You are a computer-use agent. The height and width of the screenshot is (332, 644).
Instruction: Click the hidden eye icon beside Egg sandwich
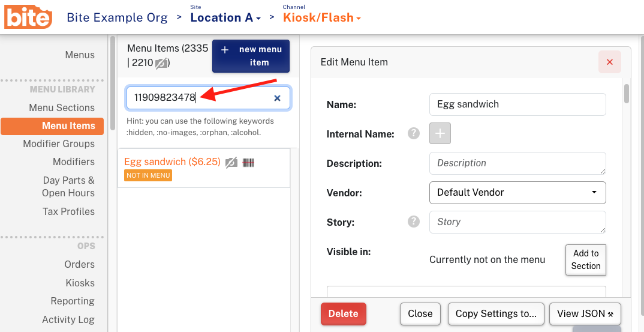[x=231, y=163]
